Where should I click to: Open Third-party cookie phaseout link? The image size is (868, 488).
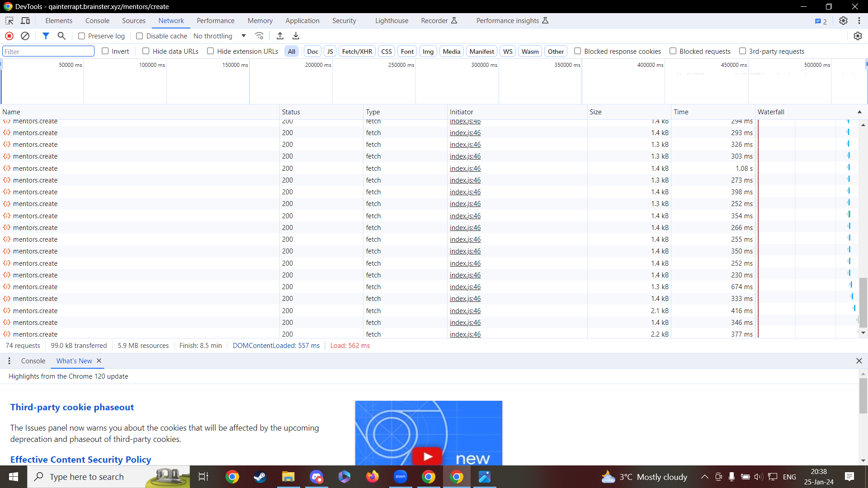point(72,407)
